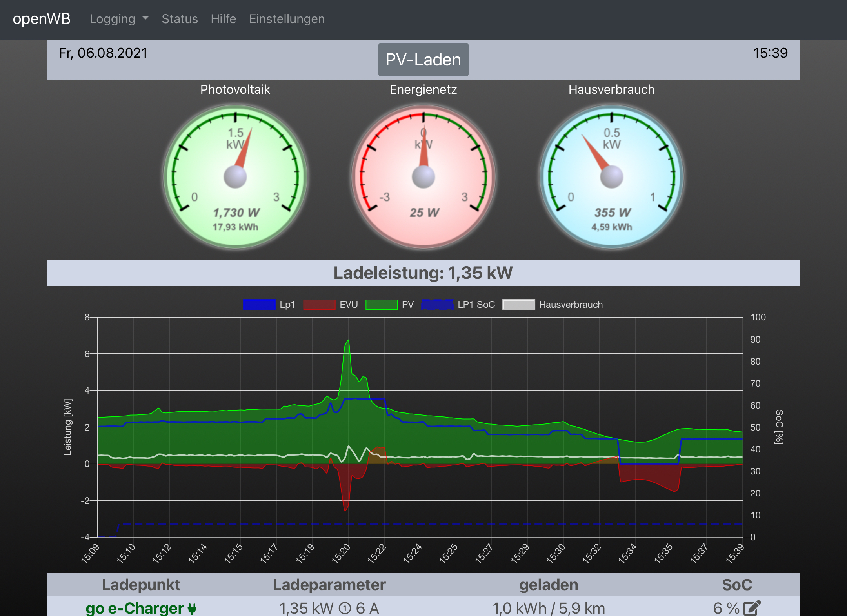847x616 pixels.
Task: Click the go e-Charger charge point name
Action: pyautogui.click(x=135, y=609)
